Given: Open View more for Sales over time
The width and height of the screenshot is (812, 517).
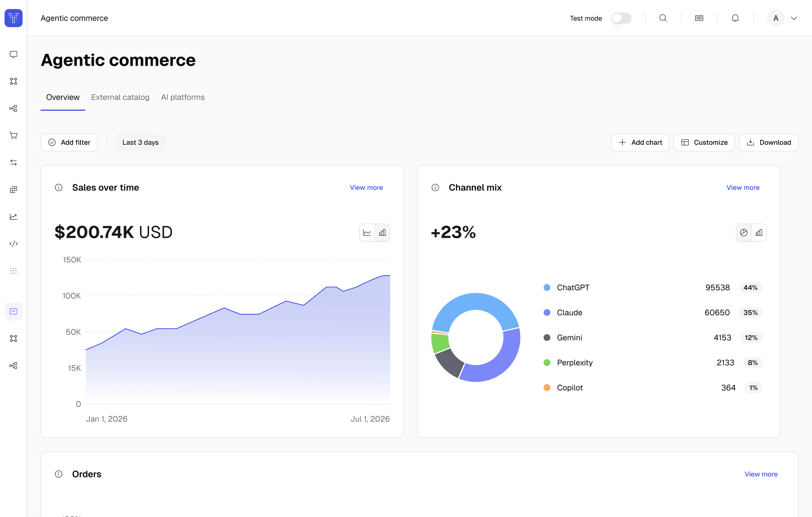Looking at the screenshot, I should point(367,188).
